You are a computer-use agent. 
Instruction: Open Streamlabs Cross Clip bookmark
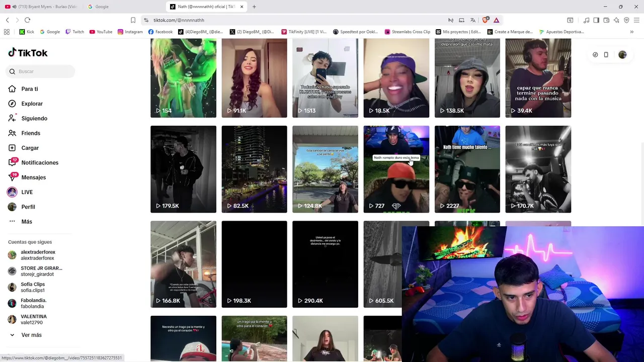[x=408, y=32]
